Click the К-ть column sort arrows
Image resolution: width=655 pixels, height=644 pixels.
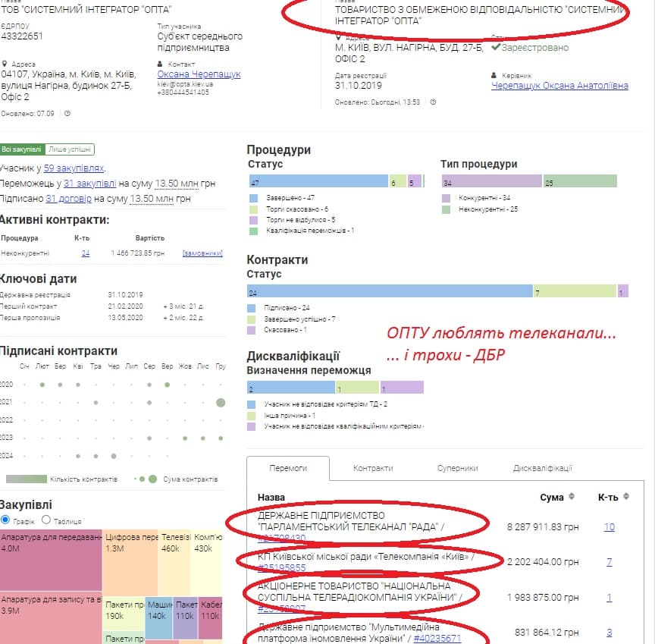625,497
